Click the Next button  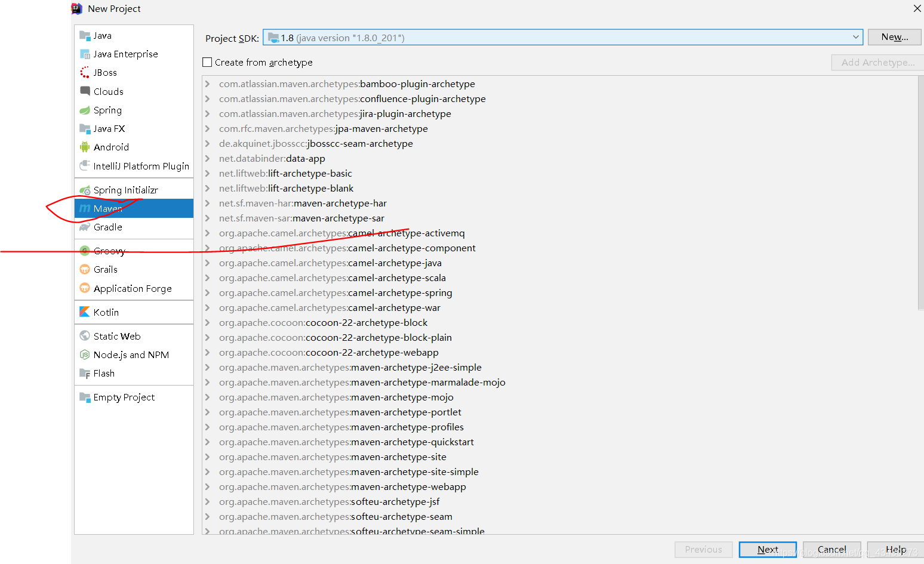click(768, 550)
